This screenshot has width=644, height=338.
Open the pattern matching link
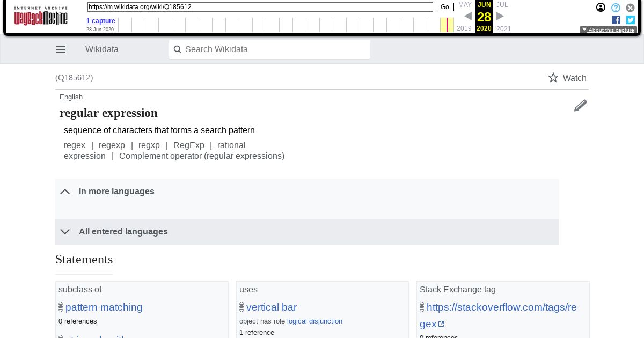pos(104,307)
